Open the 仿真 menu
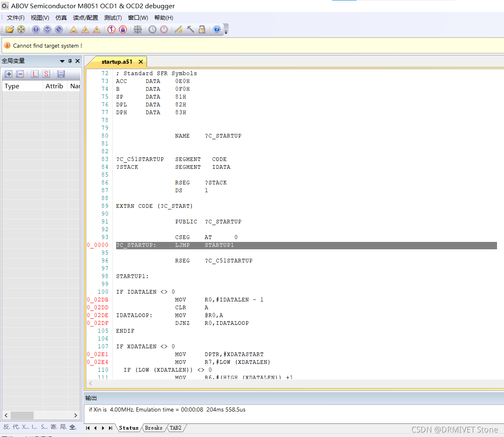 pos(61,18)
